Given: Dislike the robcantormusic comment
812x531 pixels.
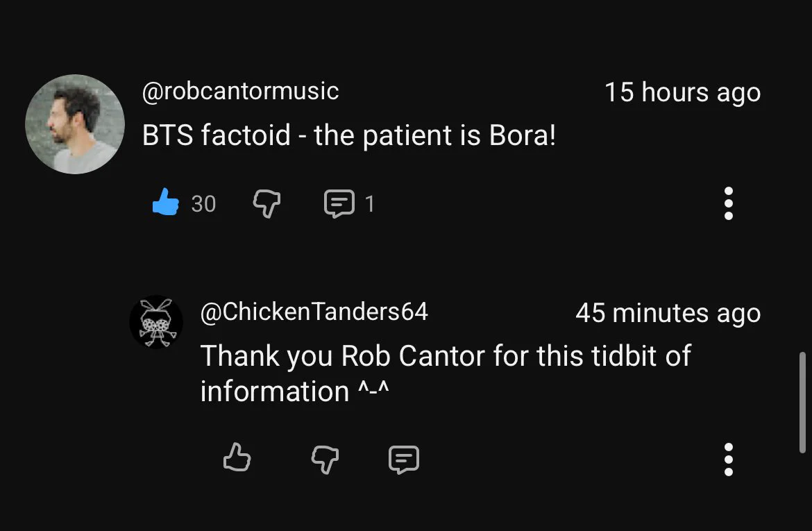Looking at the screenshot, I should coord(267,203).
